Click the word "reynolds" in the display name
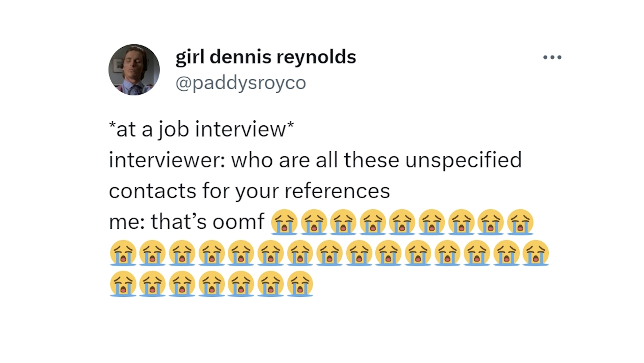The height and width of the screenshot is (363, 644). [x=317, y=57]
